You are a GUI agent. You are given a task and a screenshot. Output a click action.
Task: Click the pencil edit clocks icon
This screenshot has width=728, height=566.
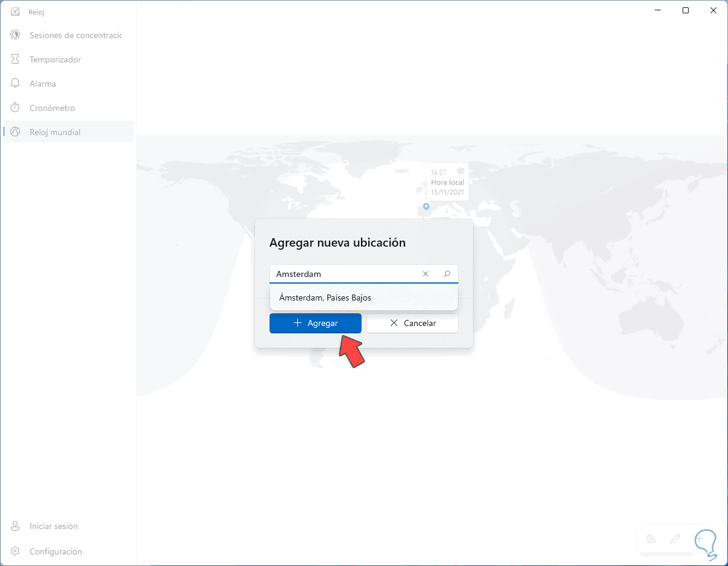point(675,539)
